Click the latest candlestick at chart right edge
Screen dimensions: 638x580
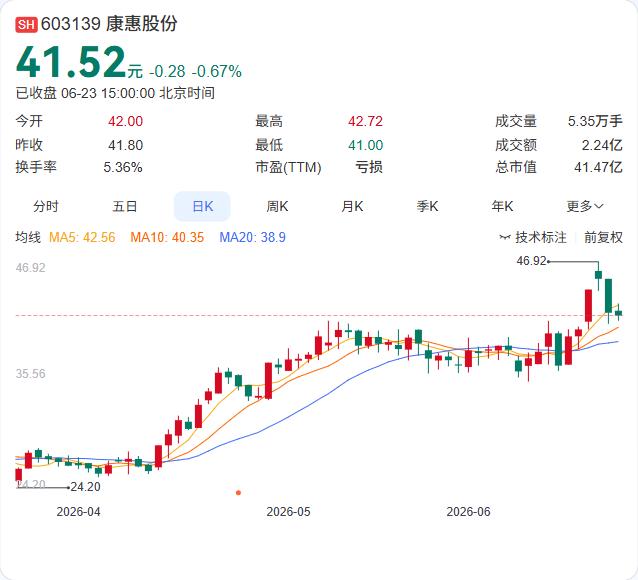pos(618,313)
